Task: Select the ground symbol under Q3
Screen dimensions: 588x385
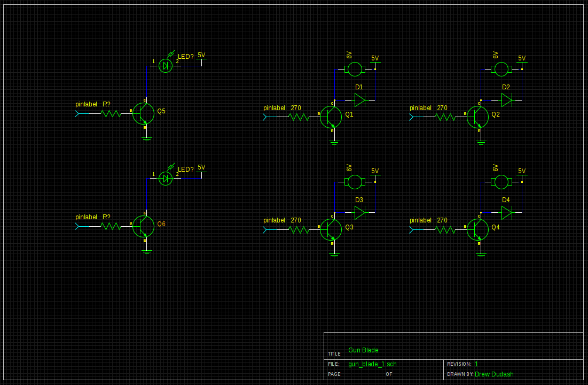Action: [x=334, y=255]
